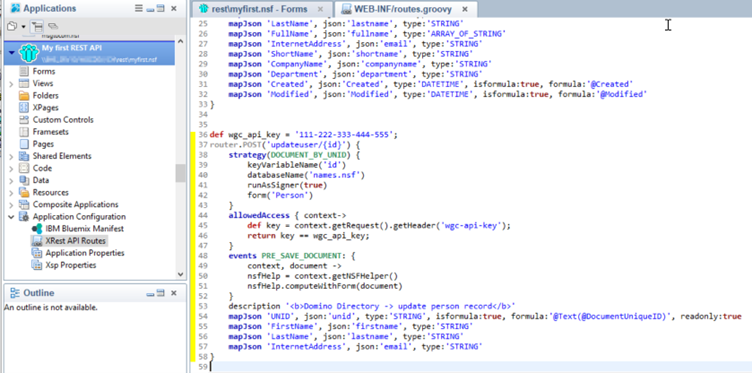Open the Applications panel view menu
752x373 pixels.
[139, 9]
